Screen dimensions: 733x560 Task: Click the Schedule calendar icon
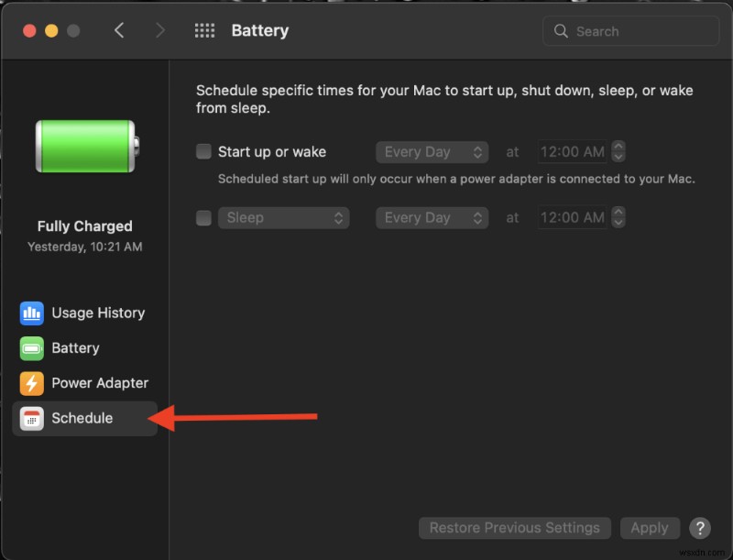31,418
